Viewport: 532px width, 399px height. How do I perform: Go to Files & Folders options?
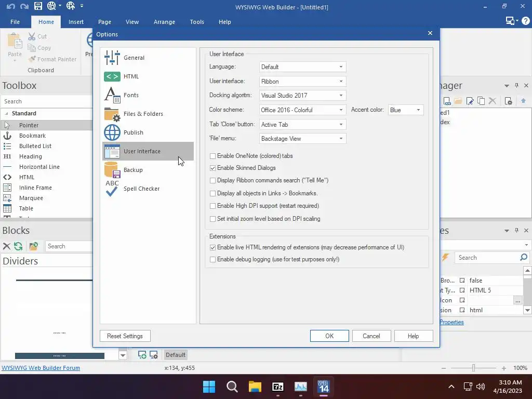click(x=148, y=114)
